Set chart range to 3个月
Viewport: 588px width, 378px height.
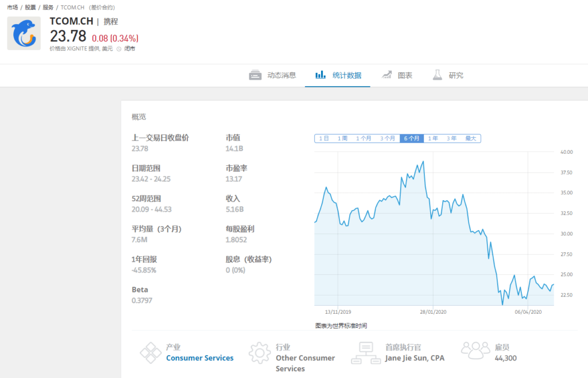388,138
